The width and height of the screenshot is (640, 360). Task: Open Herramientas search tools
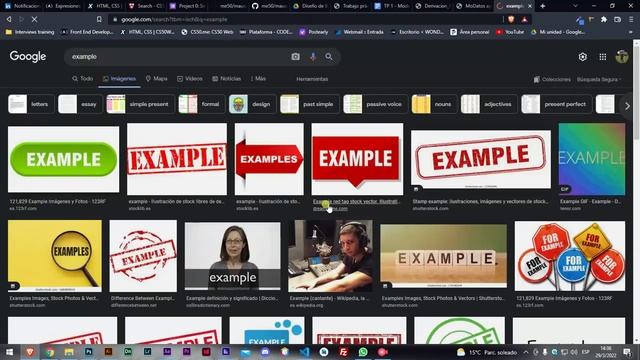point(312,79)
